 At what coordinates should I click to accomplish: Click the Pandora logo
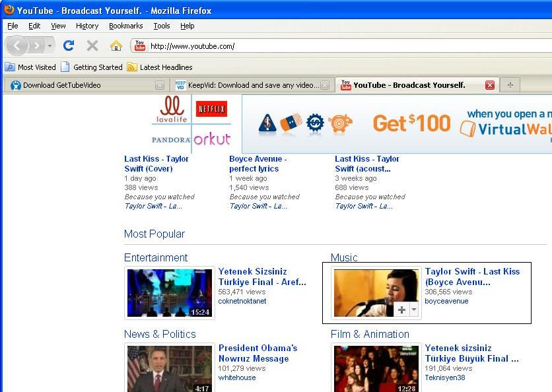click(171, 140)
